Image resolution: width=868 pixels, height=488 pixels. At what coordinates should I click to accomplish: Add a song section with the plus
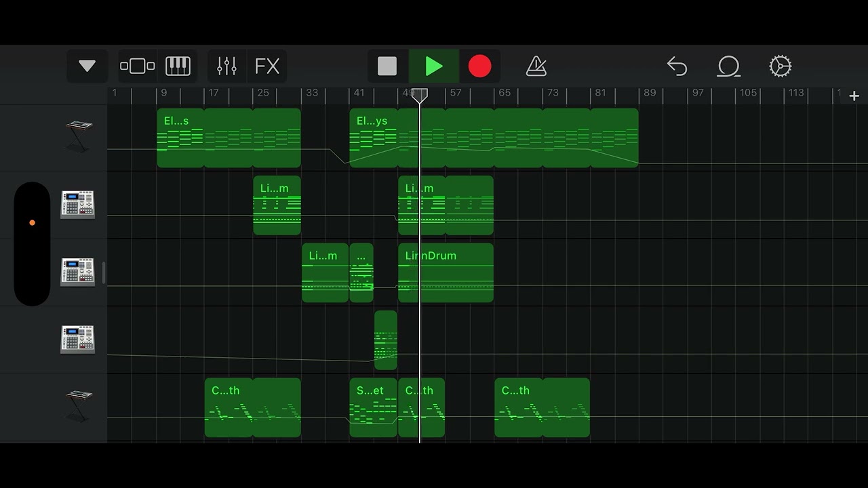tap(854, 96)
